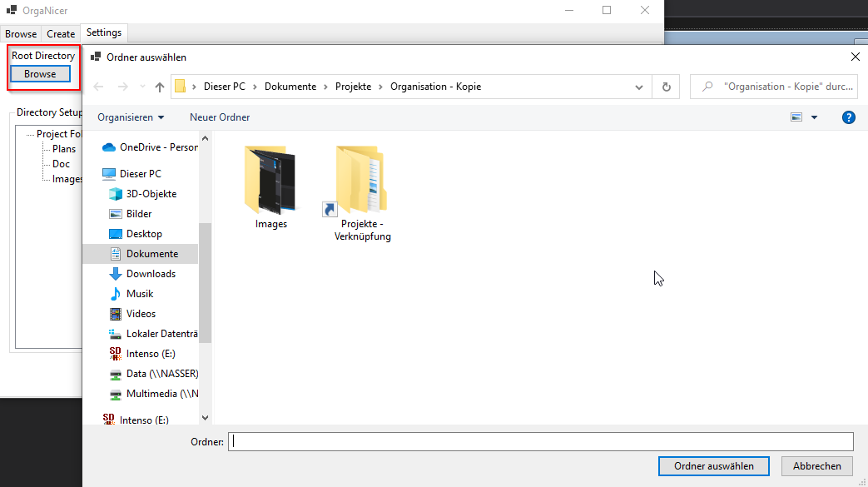Cancel dialog with Abbrechen button
The image size is (868, 487).
816,466
